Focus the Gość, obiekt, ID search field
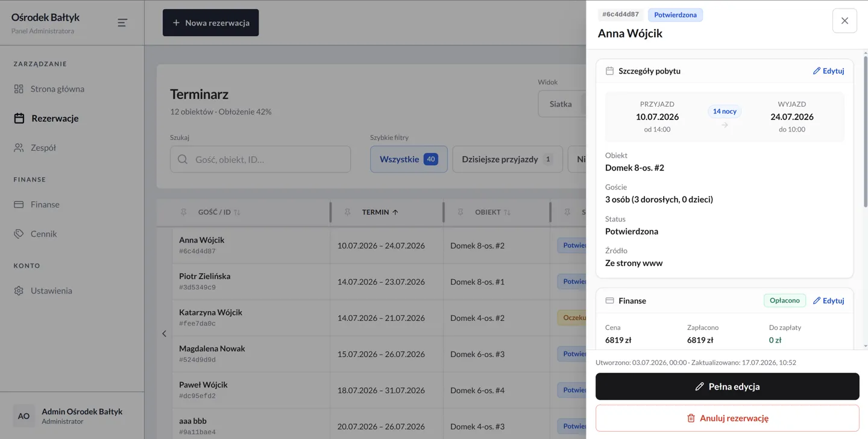 (x=260, y=160)
